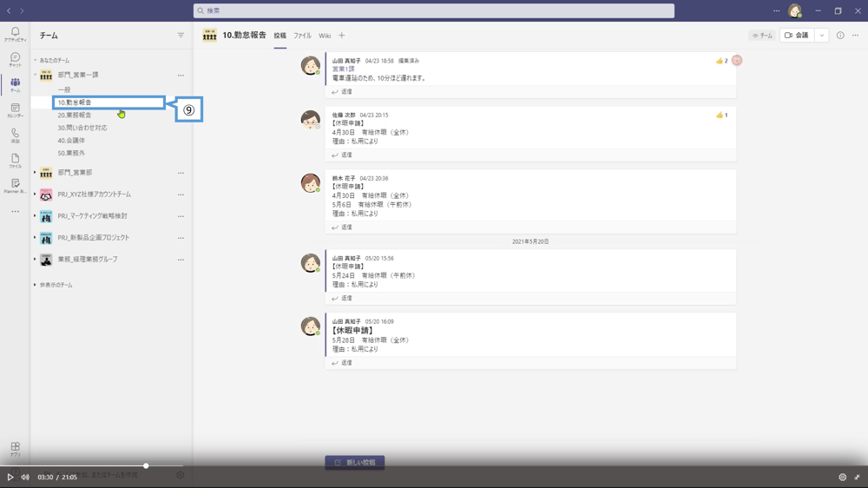Open the Calls phone icon
Viewport: 868px width, 488px height.
(x=15, y=135)
